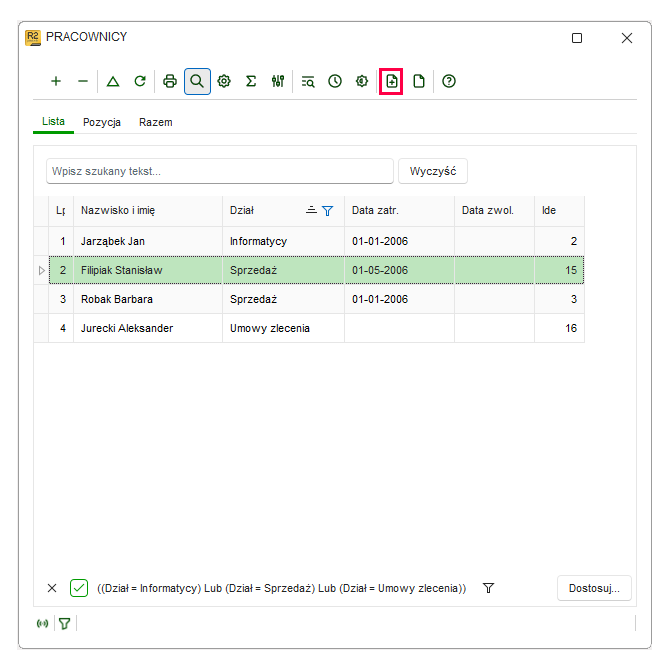The height and width of the screenshot is (672, 668).
Task: Click the 'Informatycy' department cell
Action: coord(283,241)
